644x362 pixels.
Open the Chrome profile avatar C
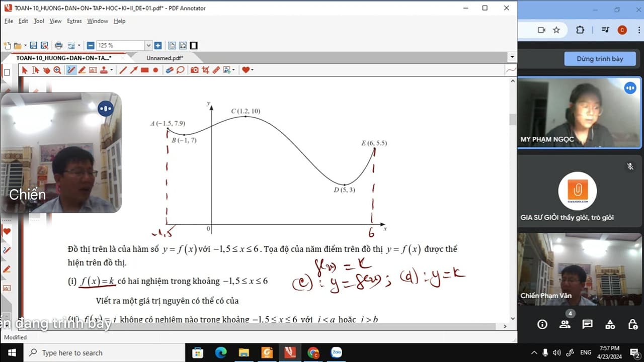click(622, 30)
